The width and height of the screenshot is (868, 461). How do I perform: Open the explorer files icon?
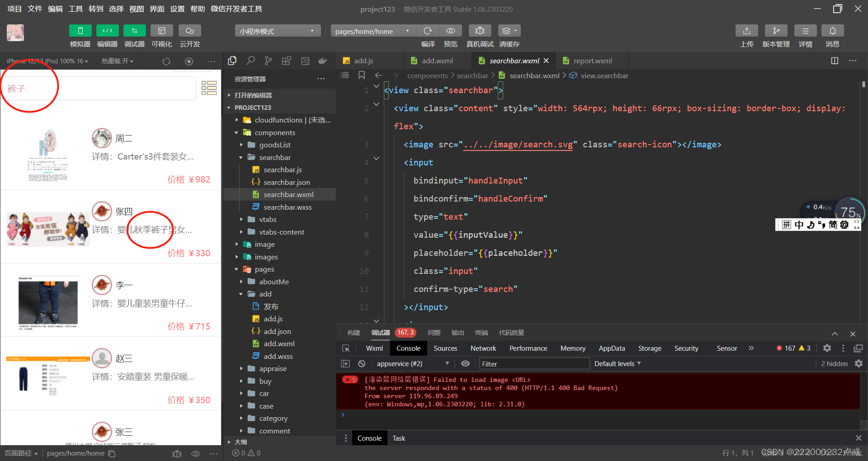pyautogui.click(x=232, y=61)
